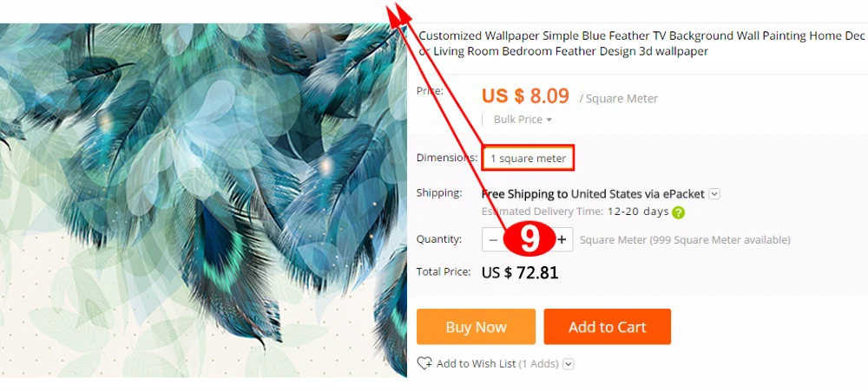Decrease quantity with the minus button
This screenshot has height=391, width=868.
coord(493,239)
